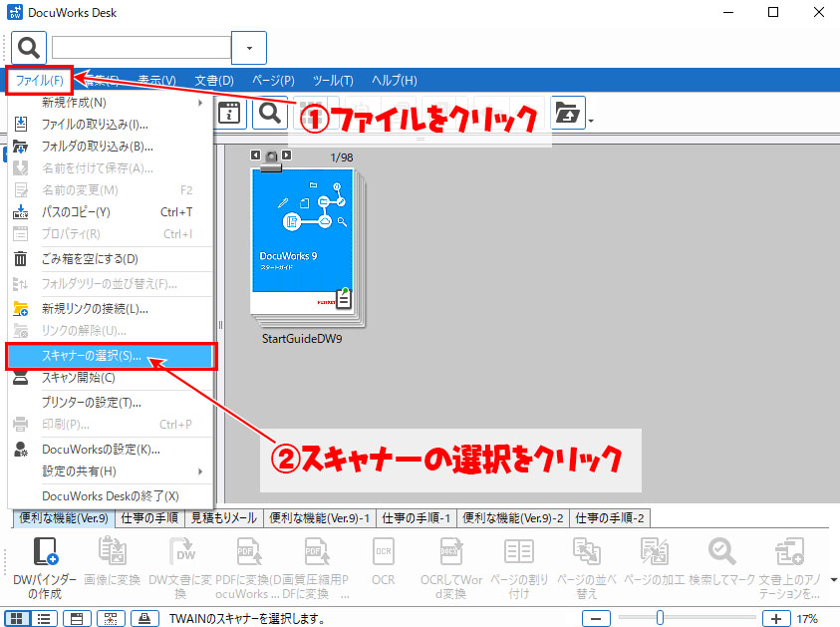Select the StartGuideDW9 document thumbnail
Viewport: 840px width, 627px height.
coord(308,245)
